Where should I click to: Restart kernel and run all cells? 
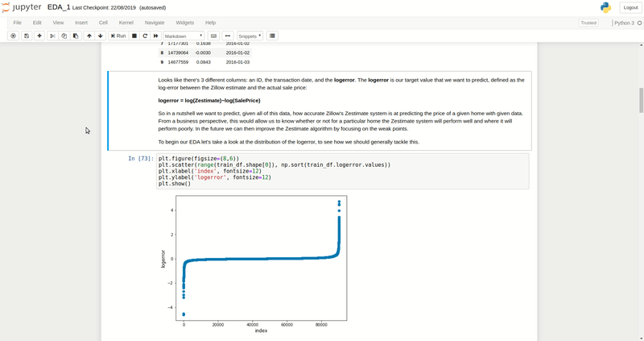[x=155, y=35]
